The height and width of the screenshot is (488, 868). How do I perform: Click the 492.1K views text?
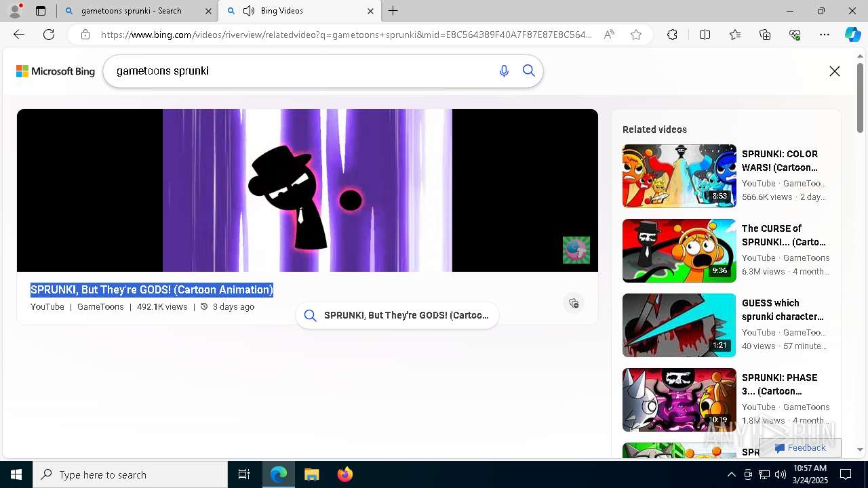click(x=162, y=307)
